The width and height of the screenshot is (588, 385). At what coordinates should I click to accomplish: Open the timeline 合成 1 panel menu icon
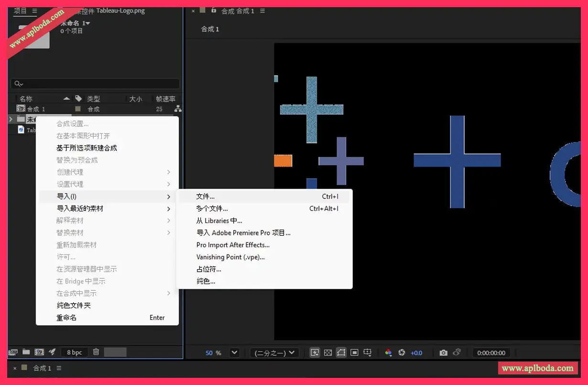coord(59,368)
